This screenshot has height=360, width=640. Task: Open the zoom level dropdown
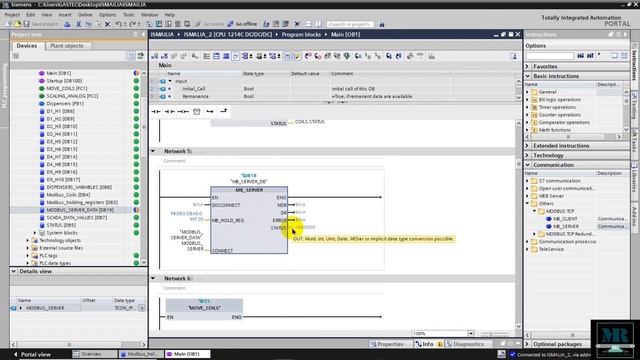(x=471, y=333)
